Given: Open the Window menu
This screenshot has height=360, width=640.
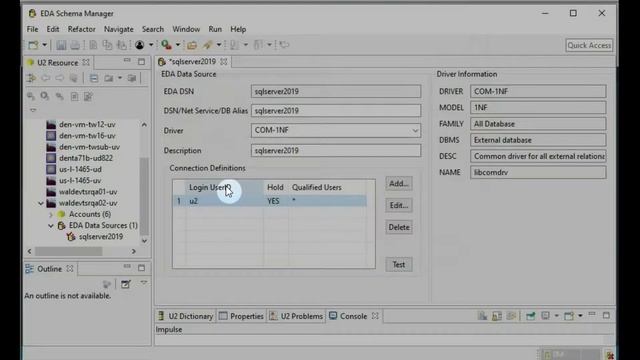Looking at the screenshot, I should click(x=186, y=29).
